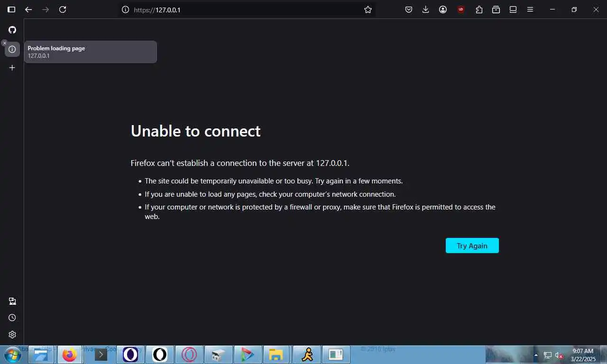The image size is (607, 364).
Task: Open the red Opera GX taskbar icon
Action: (x=189, y=355)
